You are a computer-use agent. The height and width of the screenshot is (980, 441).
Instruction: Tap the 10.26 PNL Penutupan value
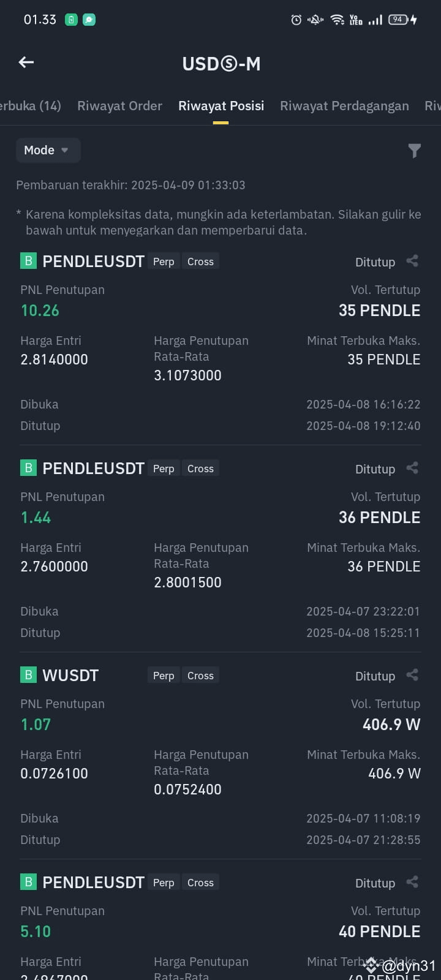click(x=40, y=311)
